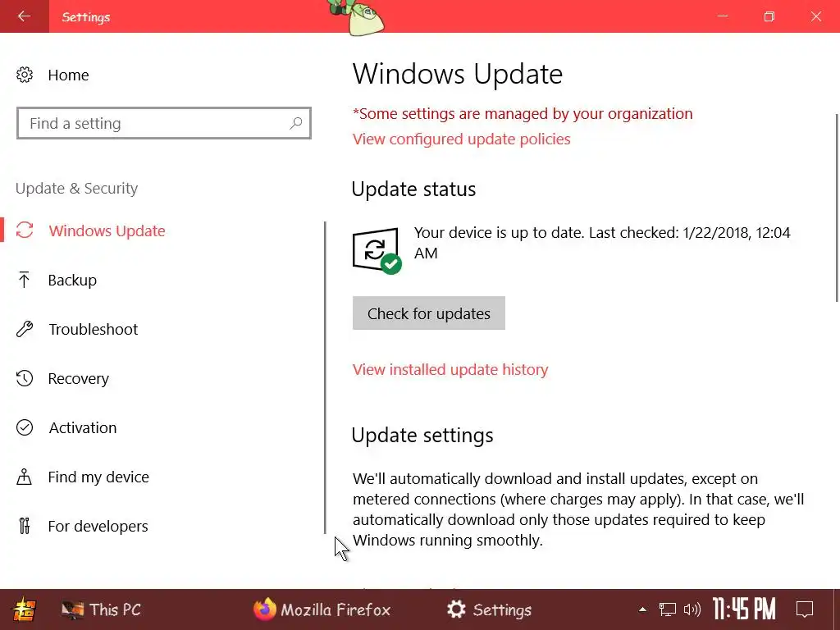Click 'Some settings are managed by your organization' text
Screen dimensions: 840x630
tap(523, 113)
